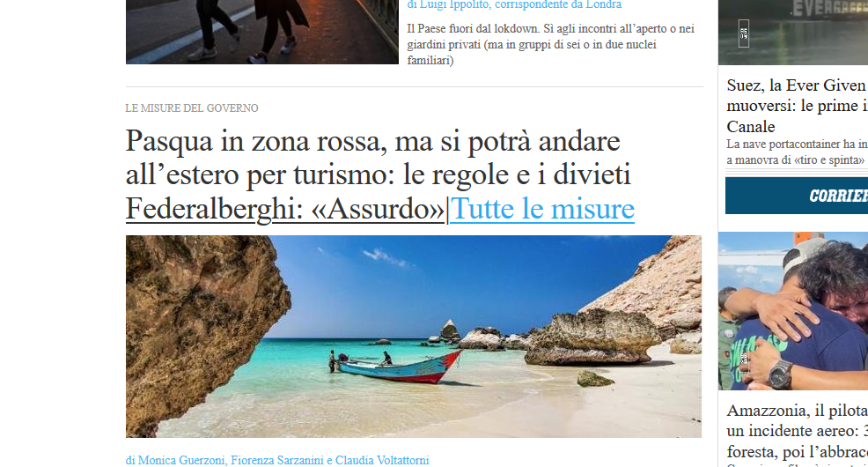The height and width of the screenshot is (467, 868).
Task: Open Luigi Ippolito correspondent byline link
Action: pos(514,5)
